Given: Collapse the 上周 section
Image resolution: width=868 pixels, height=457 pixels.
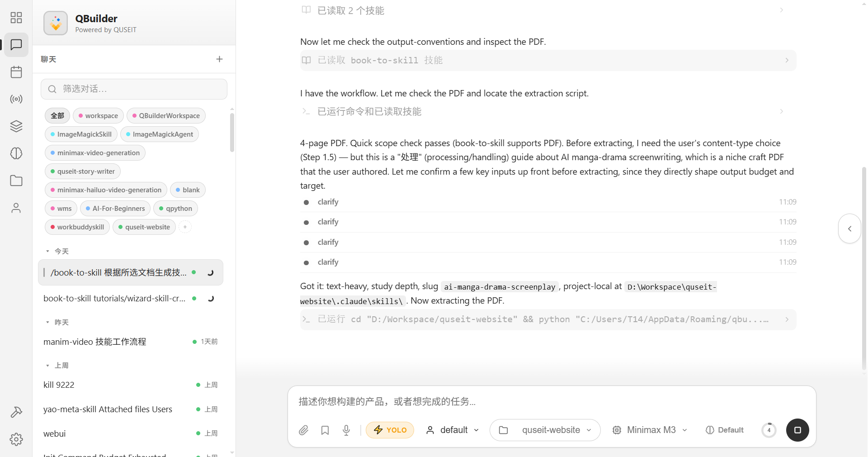Looking at the screenshot, I should point(57,366).
